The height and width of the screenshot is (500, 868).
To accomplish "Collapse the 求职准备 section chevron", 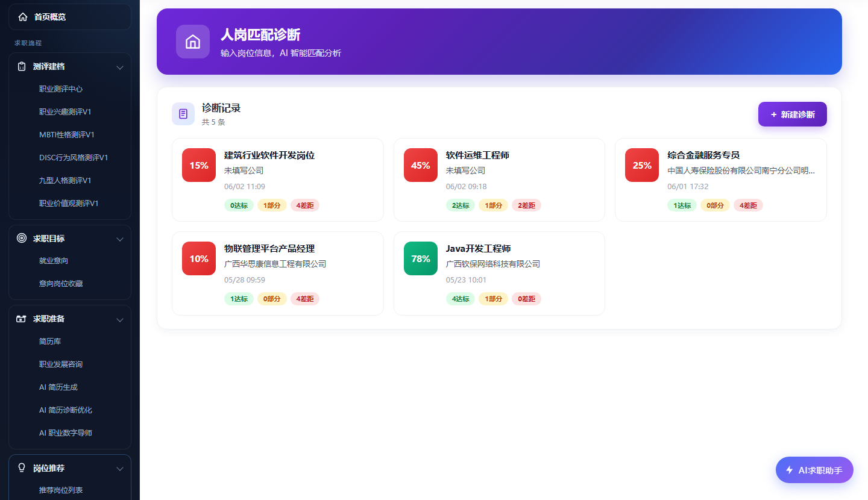I will click(120, 319).
